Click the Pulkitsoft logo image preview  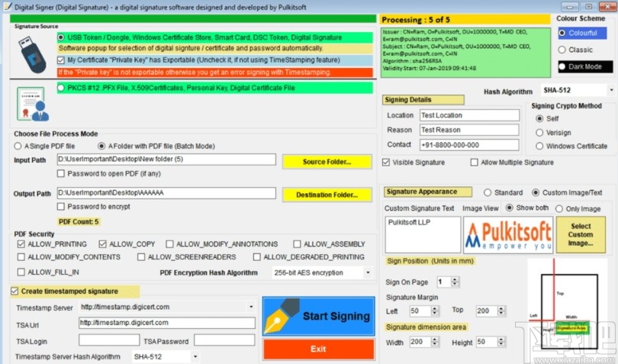[508, 235]
